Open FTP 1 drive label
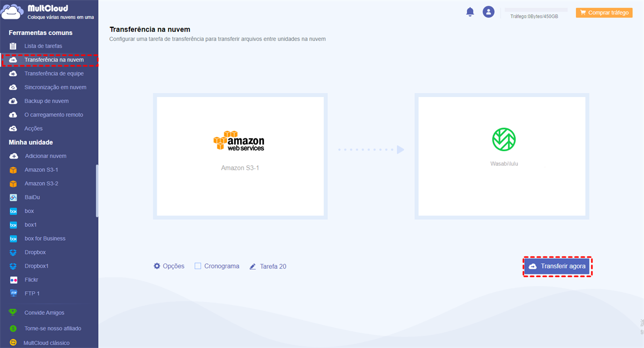The width and height of the screenshot is (644, 348). pos(32,293)
